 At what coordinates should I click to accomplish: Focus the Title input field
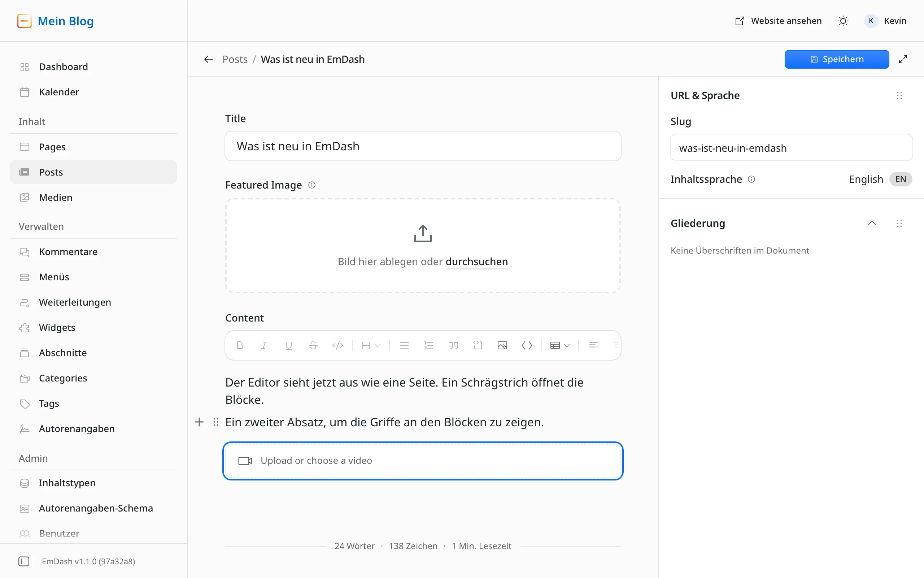tap(423, 146)
